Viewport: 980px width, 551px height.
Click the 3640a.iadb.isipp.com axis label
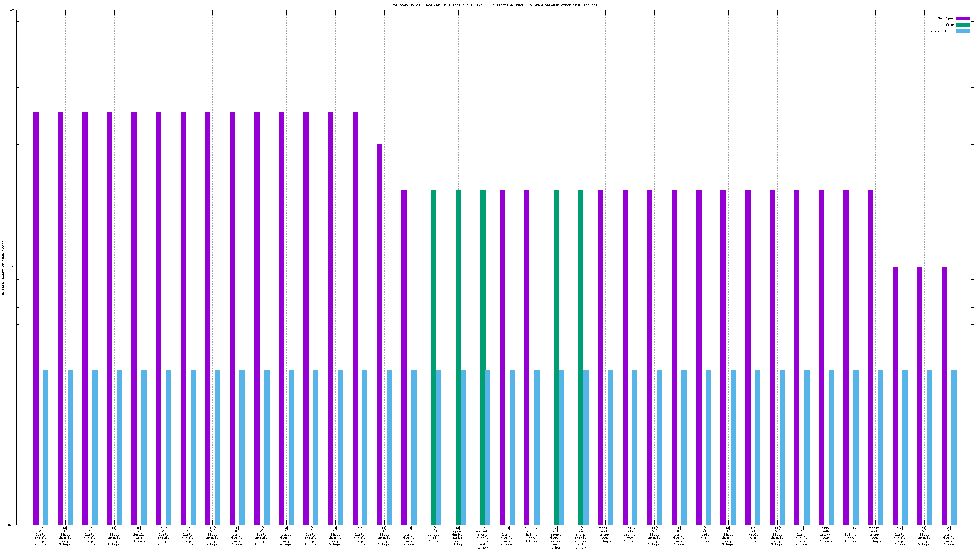pyautogui.click(x=630, y=534)
